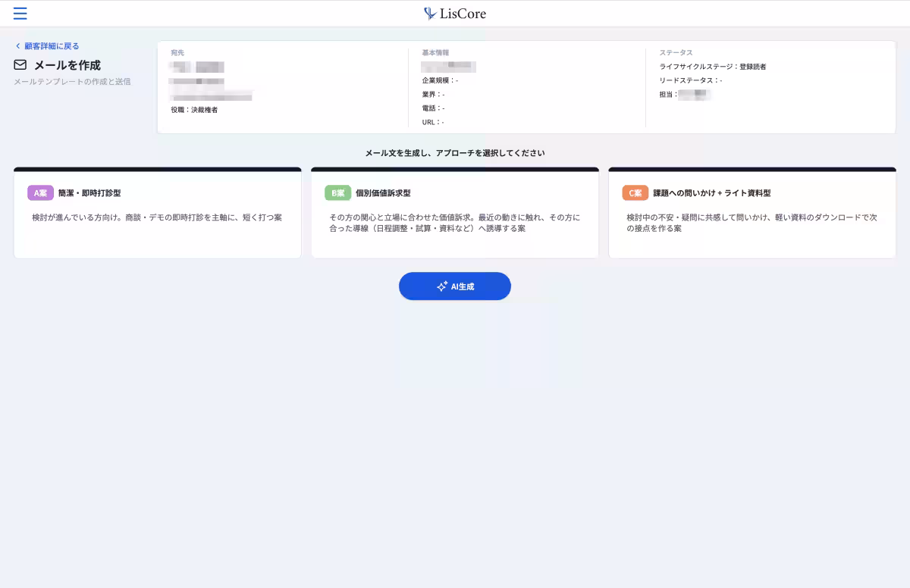Select the C案 課題への問いかけ card
Image resolution: width=910 pixels, height=588 pixels.
752,213
